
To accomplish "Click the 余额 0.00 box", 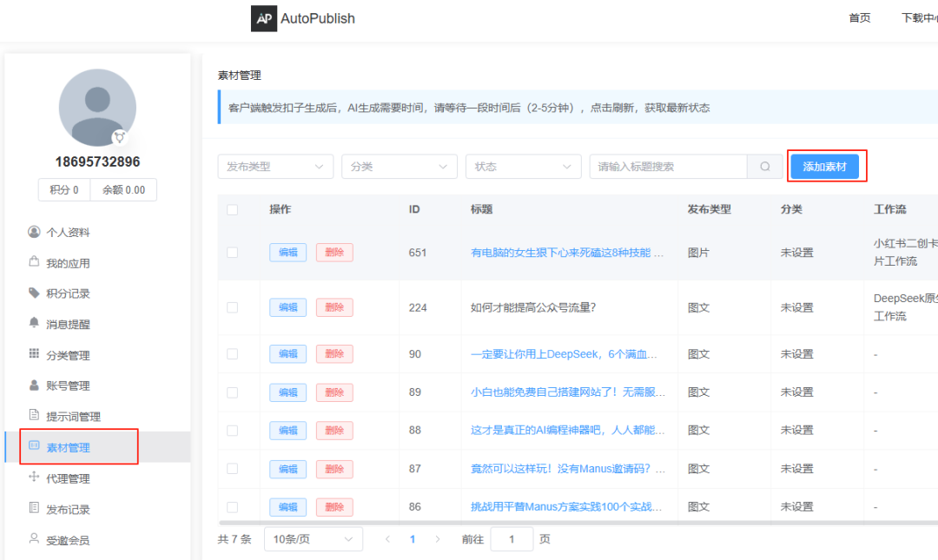I will click(124, 189).
